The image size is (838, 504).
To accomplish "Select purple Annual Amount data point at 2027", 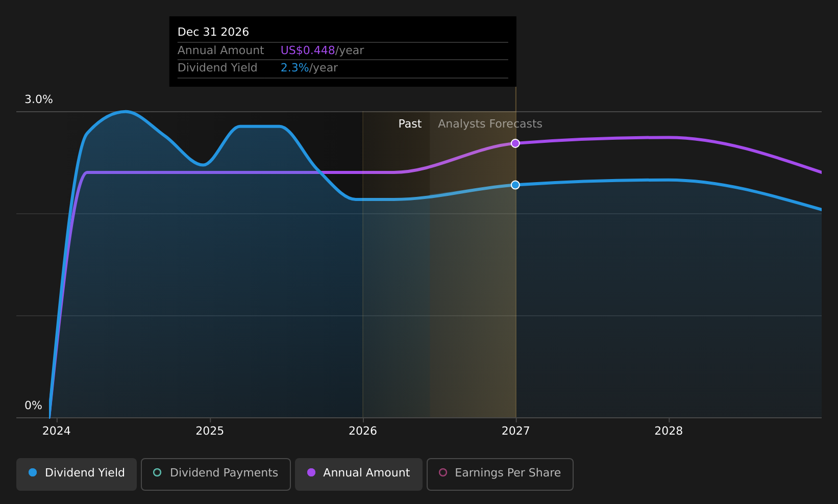I will tap(515, 143).
